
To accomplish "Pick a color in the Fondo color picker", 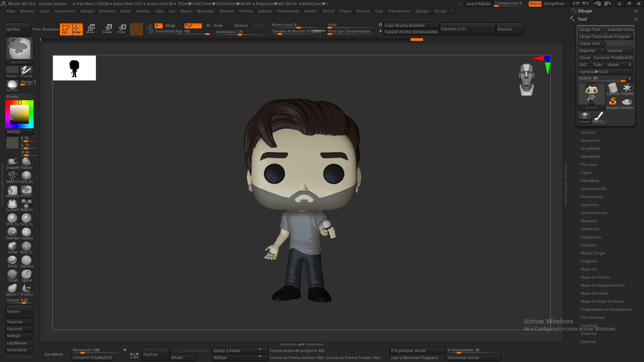I will coord(19,114).
